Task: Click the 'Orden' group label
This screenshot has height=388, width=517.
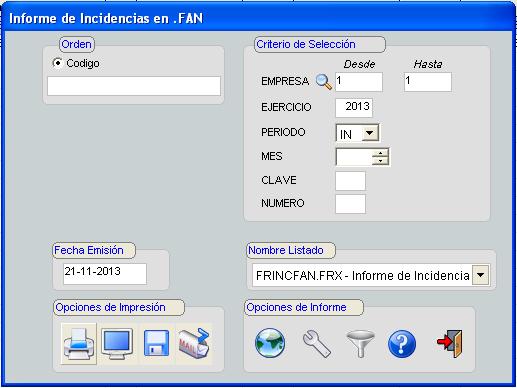Action: click(x=76, y=44)
